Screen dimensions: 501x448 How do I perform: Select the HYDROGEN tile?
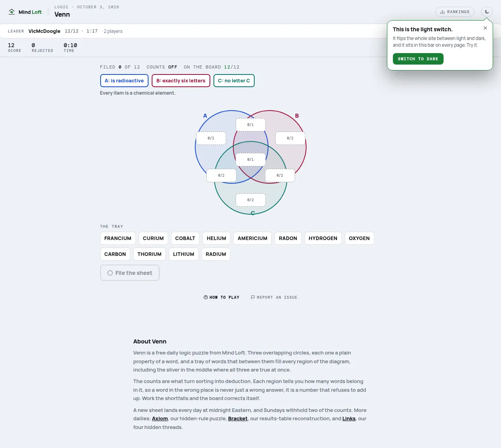(323, 238)
